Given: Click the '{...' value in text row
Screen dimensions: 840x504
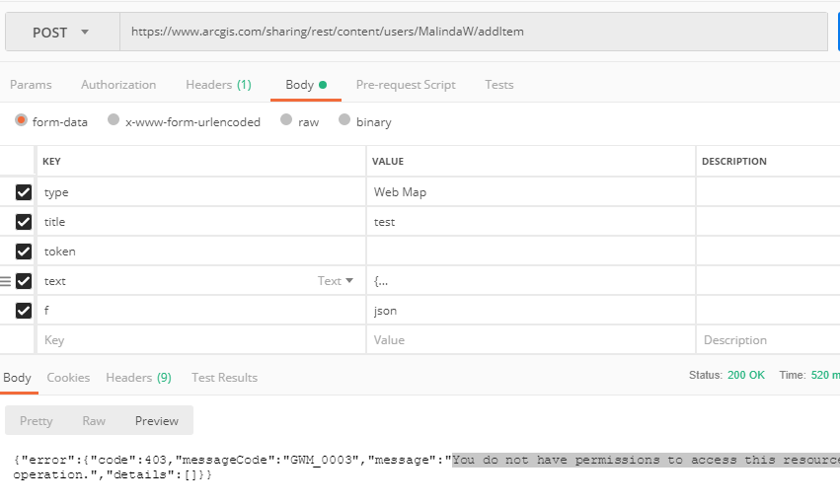Looking at the screenshot, I should click(x=531, y=281).
